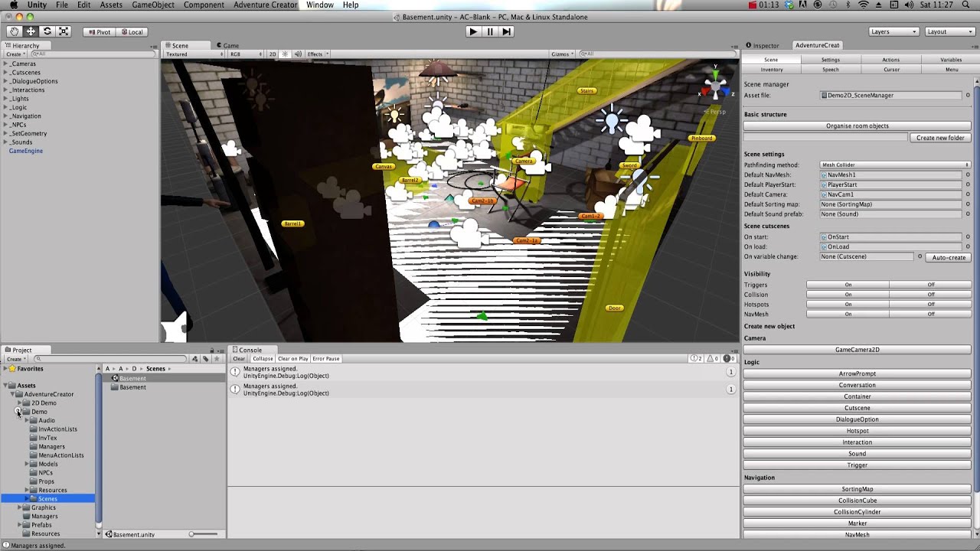
Task: Turn Triggers visibility On
Action: tap(848, 285)
